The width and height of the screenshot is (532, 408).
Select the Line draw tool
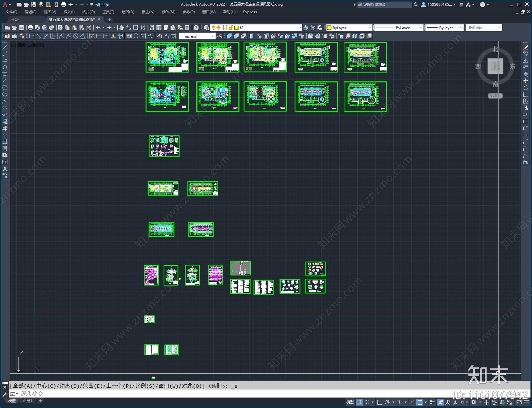5,47
